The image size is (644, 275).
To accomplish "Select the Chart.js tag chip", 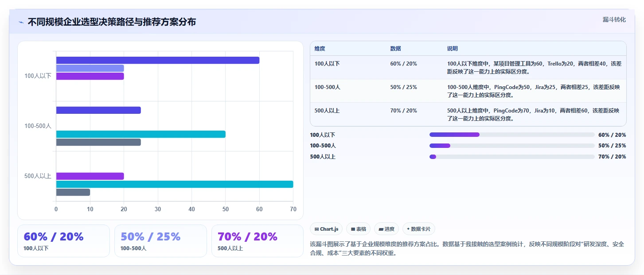I will pos(326,229).
